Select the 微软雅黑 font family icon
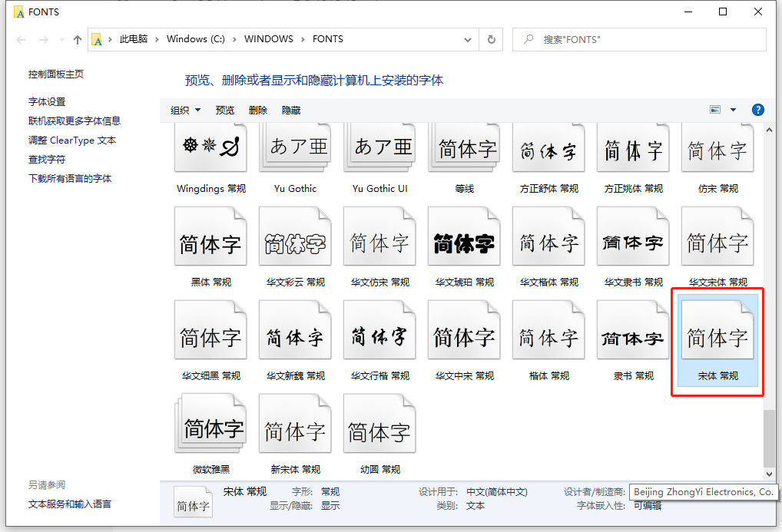 pos(210,423)
